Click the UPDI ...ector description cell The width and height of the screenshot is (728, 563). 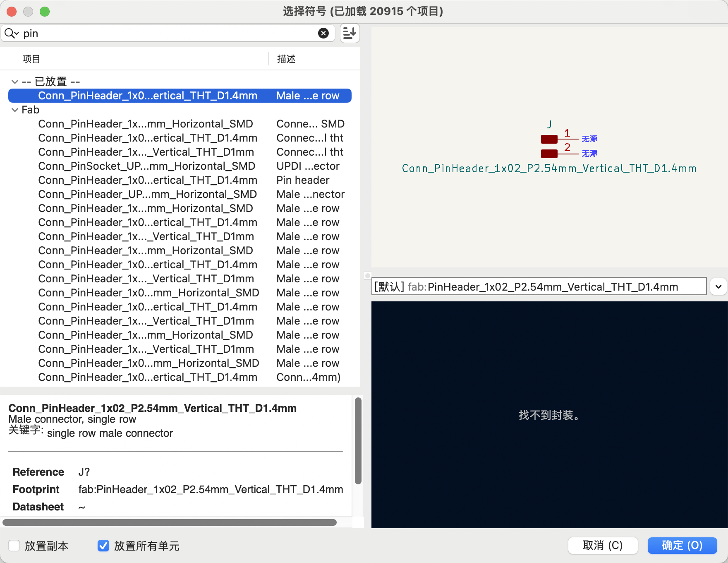308,166
